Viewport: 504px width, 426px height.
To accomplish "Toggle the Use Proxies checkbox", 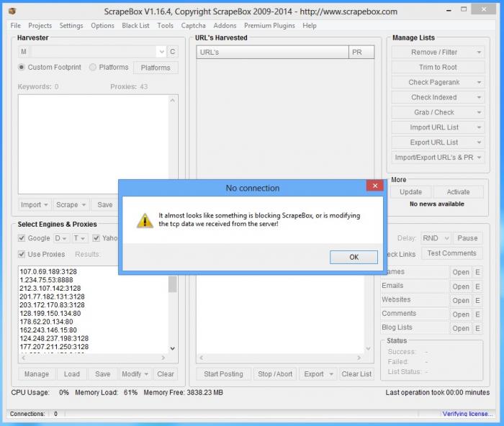I will [22, 254].
